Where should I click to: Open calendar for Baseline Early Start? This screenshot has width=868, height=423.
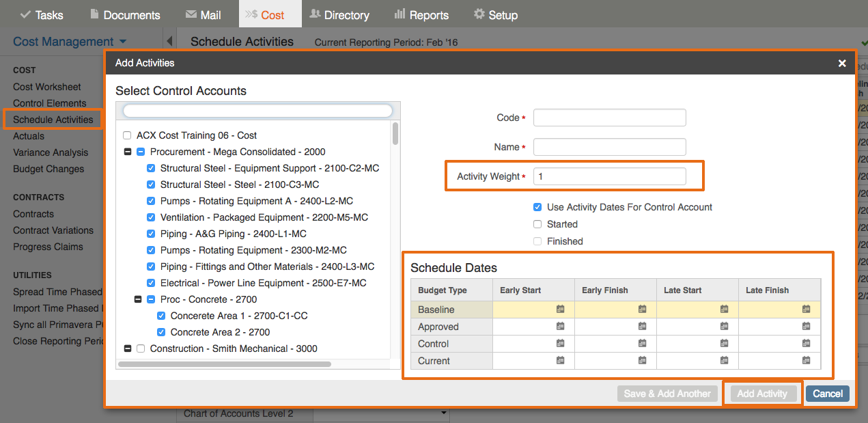coord(561,310)
